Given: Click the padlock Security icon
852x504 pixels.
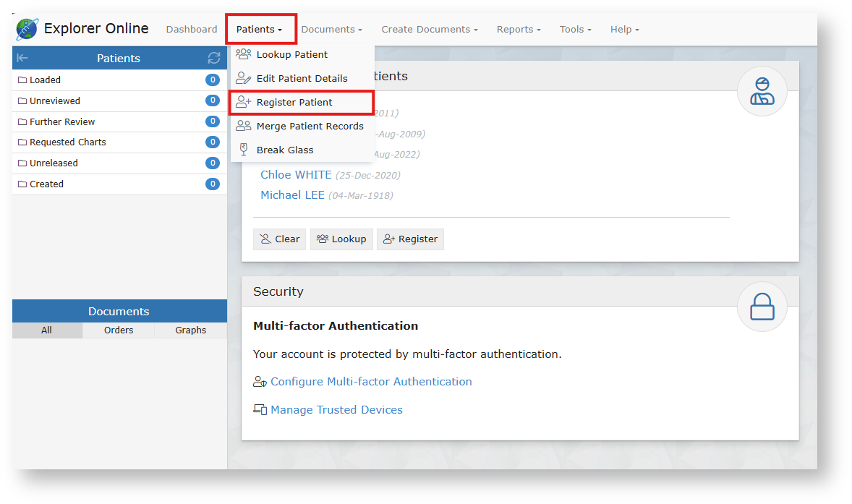Looking at the screenshot, I should pyautogui.click(x=762, y=309).
